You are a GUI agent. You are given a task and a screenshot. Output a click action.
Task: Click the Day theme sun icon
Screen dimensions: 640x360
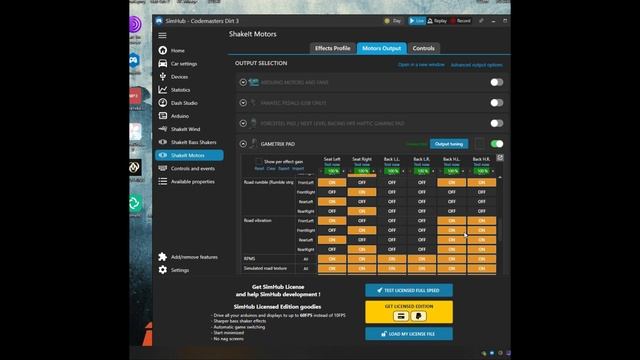coord(387,21)
